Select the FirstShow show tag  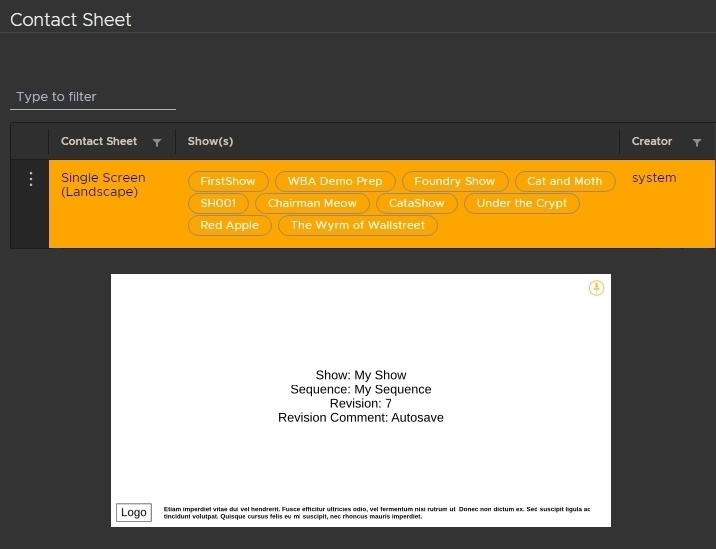click(228, 181)
